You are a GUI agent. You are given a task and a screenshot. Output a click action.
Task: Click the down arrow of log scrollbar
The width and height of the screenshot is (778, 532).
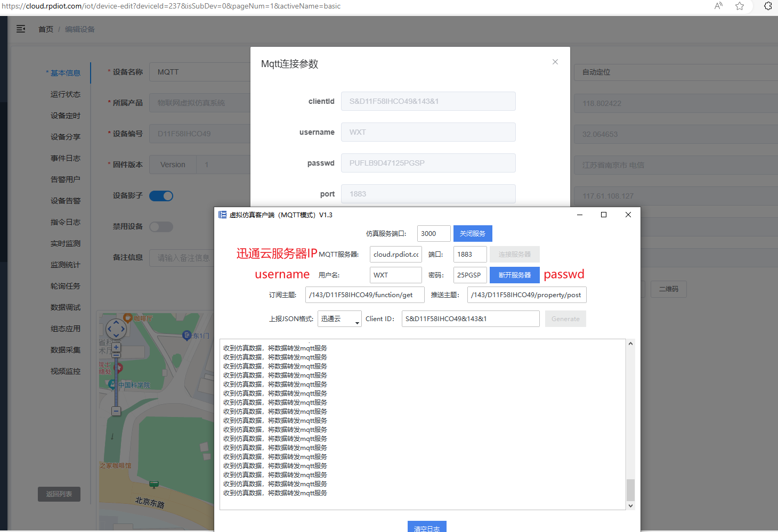(x=630, y=506)
